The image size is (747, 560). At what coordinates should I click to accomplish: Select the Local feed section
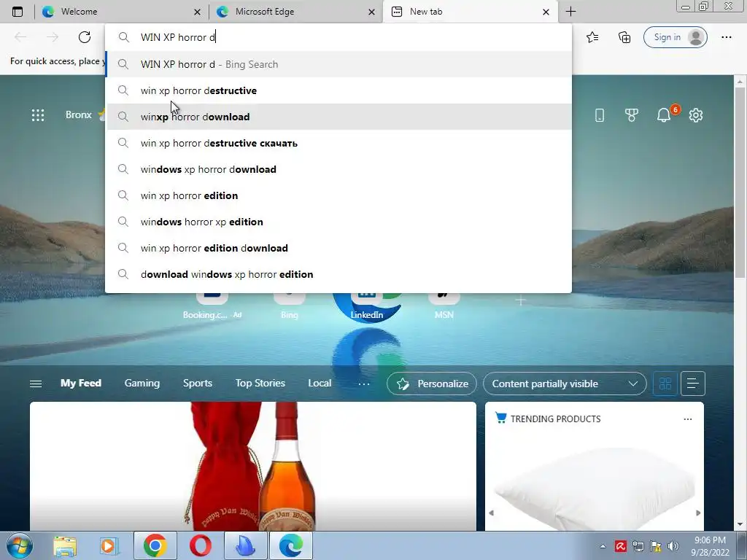pos(320,384)
